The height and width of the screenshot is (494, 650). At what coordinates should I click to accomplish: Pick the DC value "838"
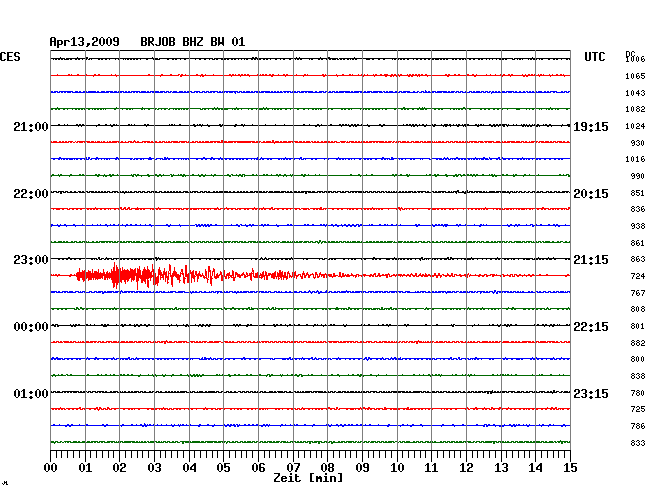[638, 376]
